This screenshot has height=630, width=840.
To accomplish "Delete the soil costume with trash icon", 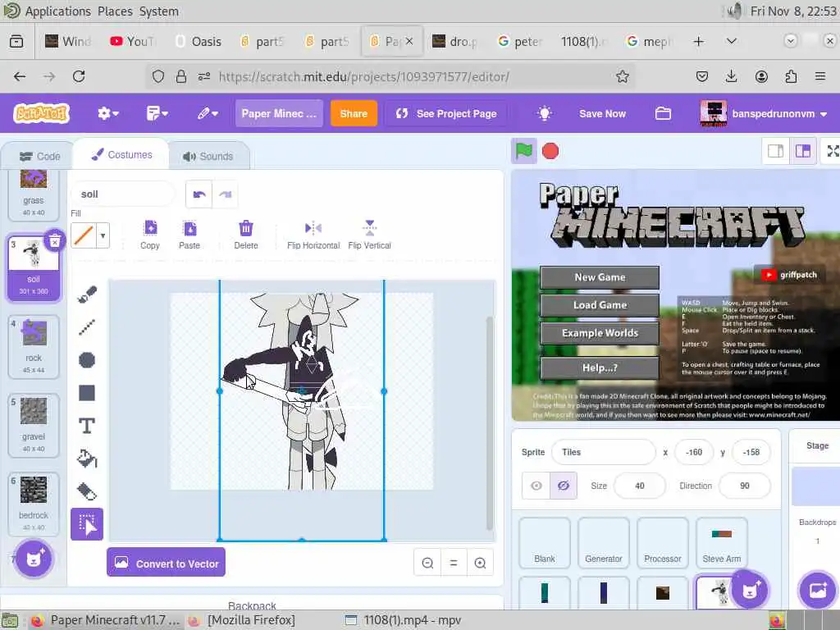I will click(55, 242).
